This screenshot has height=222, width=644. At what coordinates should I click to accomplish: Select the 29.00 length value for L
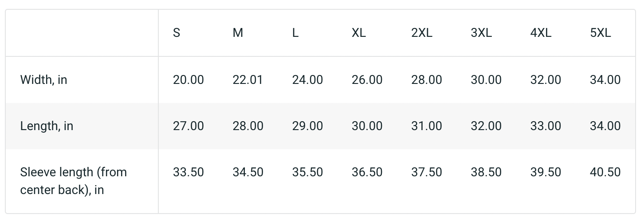point(307,126)
